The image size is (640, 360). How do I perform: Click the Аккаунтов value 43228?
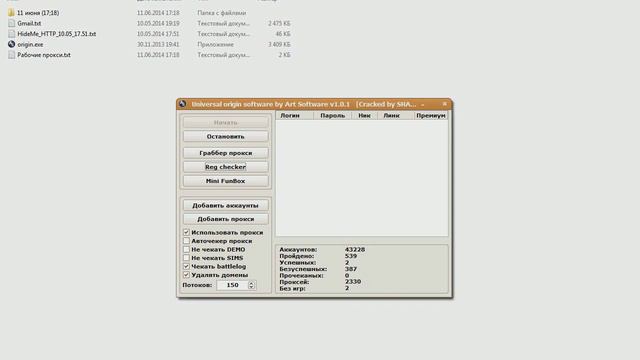[355, 249]
